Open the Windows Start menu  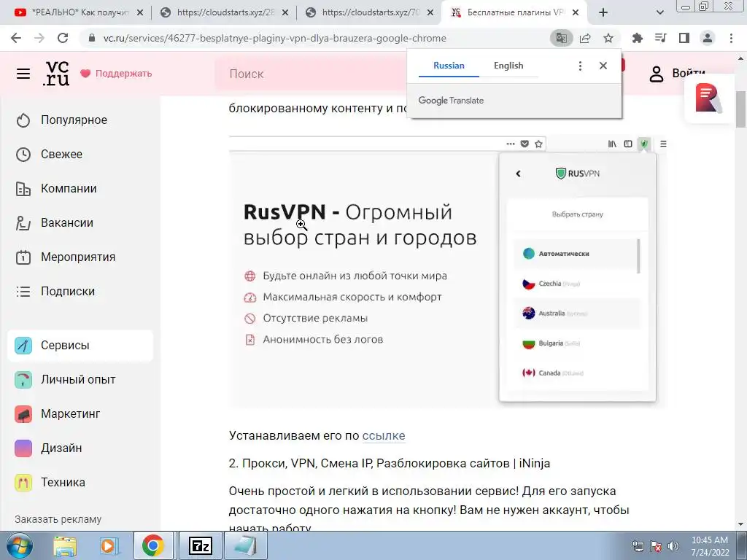point(19,545)
